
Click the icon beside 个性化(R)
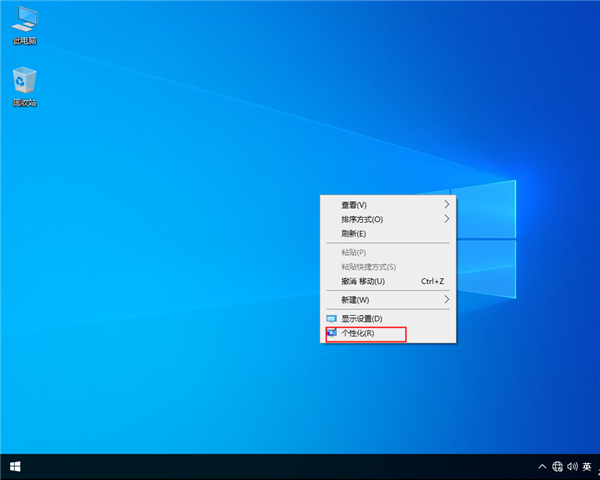[332, 333]
